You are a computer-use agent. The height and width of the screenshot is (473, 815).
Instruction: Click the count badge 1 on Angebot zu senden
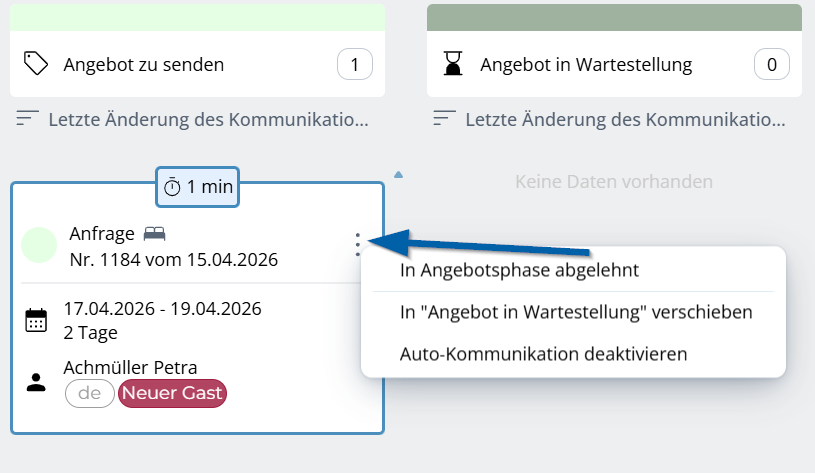pos(355,66)
